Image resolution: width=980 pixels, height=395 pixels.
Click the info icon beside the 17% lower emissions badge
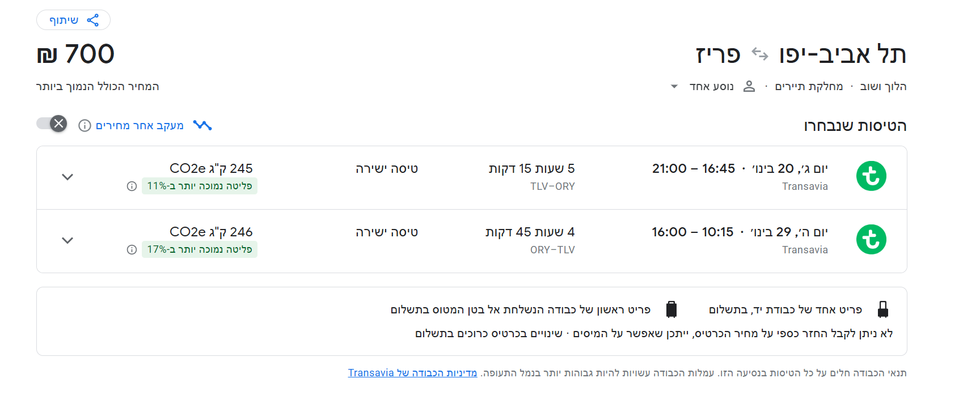132,249
